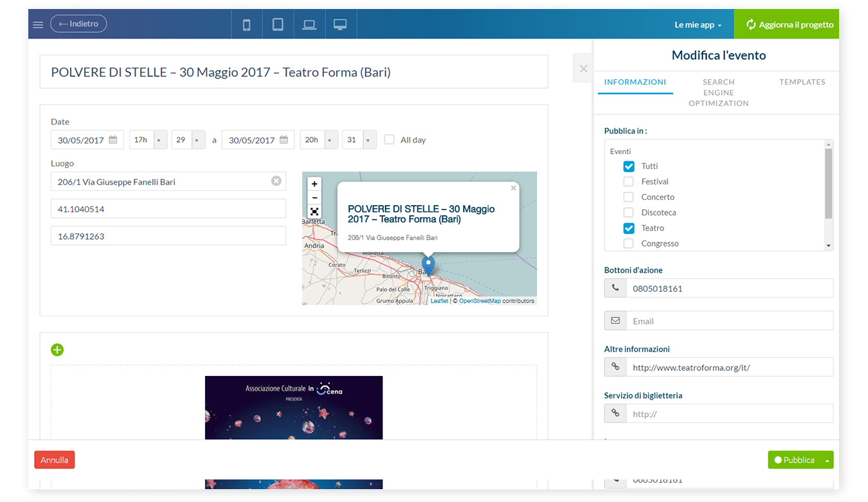Edit the teatroforma.org URL field

(x=730, y=367)
